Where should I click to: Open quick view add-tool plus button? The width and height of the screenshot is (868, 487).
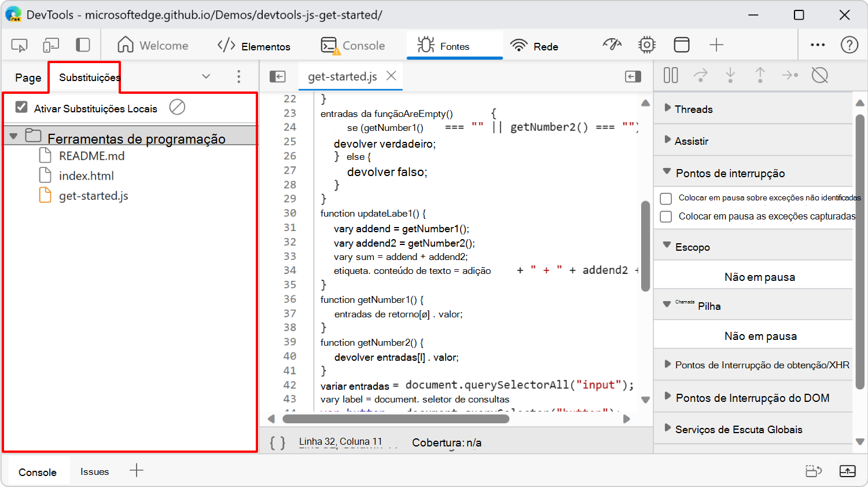point(137,471)
